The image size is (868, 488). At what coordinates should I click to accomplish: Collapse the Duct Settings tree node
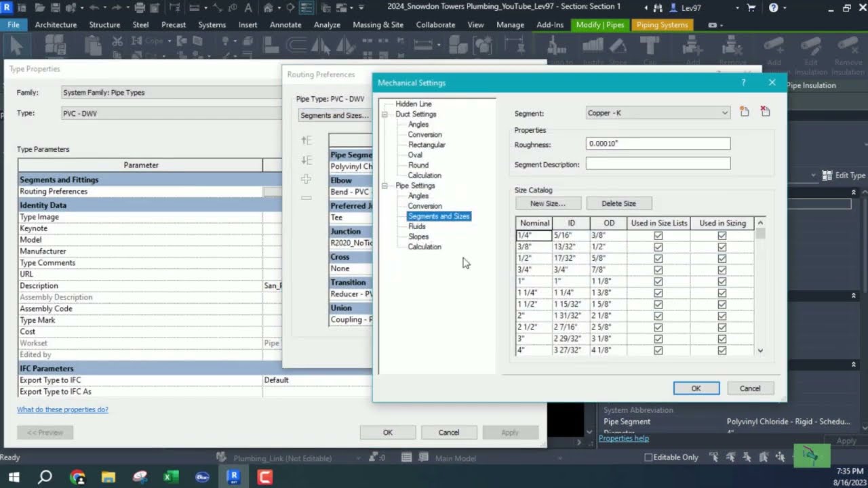384,115
